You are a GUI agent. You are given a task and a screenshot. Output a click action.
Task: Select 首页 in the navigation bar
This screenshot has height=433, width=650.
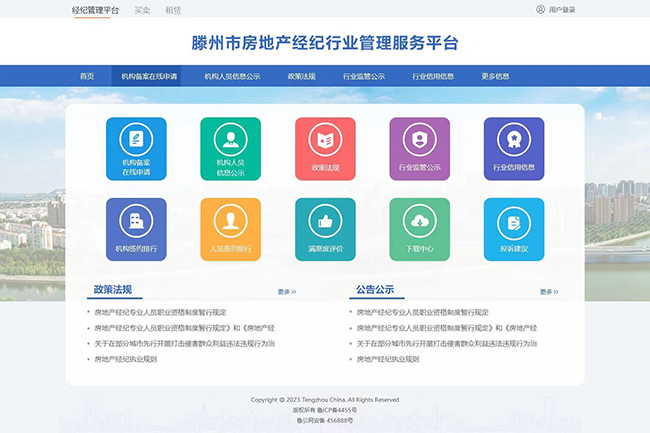(x=87, y=76)
